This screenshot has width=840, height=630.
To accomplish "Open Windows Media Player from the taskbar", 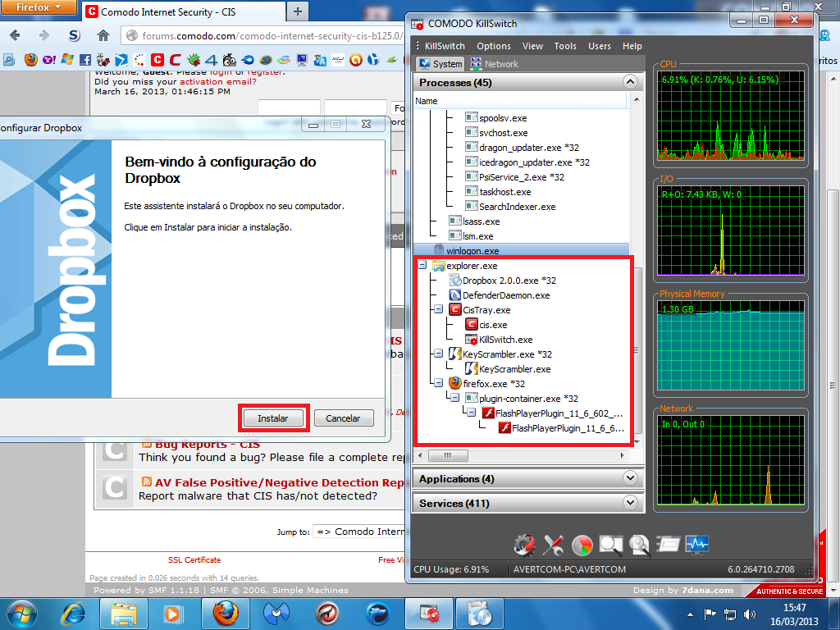I will pyautogui.click(x=173, y=614).
